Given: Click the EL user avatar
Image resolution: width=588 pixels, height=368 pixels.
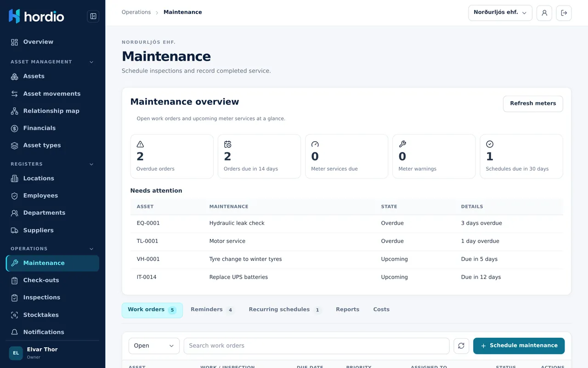Looking at the screenshot, I should pyautogui.click(x=16, y=353).
